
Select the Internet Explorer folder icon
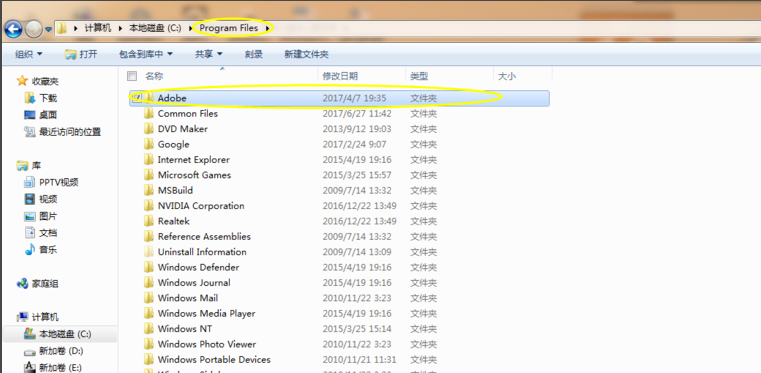tap(149, 160)
